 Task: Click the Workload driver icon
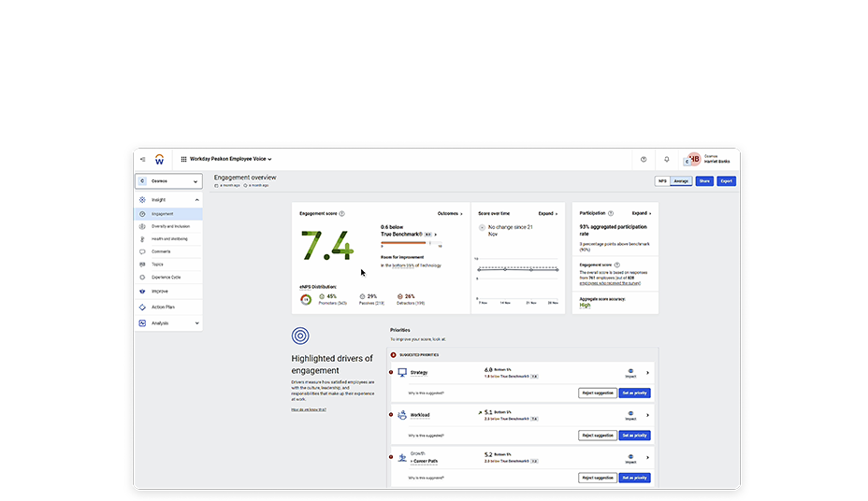point(402,415)
